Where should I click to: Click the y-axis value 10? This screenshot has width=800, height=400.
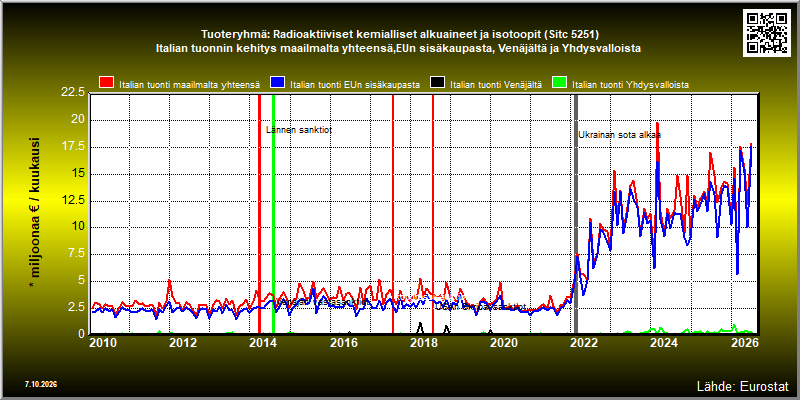(x=78, y=227)
